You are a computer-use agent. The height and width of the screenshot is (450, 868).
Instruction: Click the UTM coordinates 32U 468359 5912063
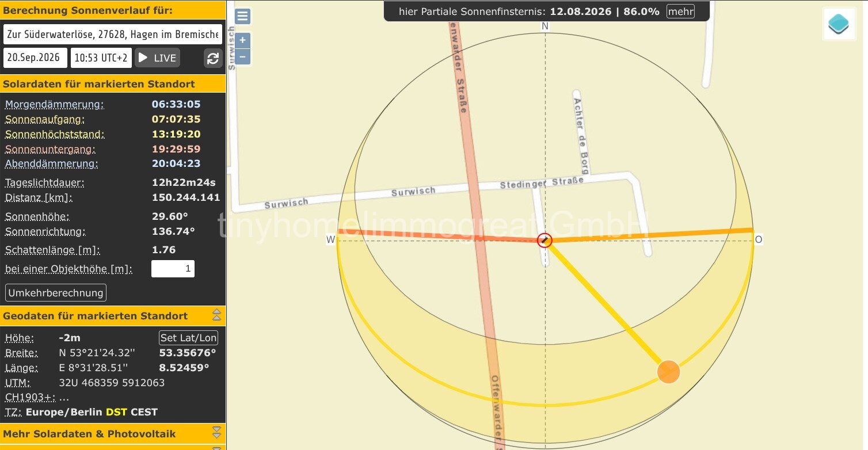pyautogui.click(x=112, y=383)
